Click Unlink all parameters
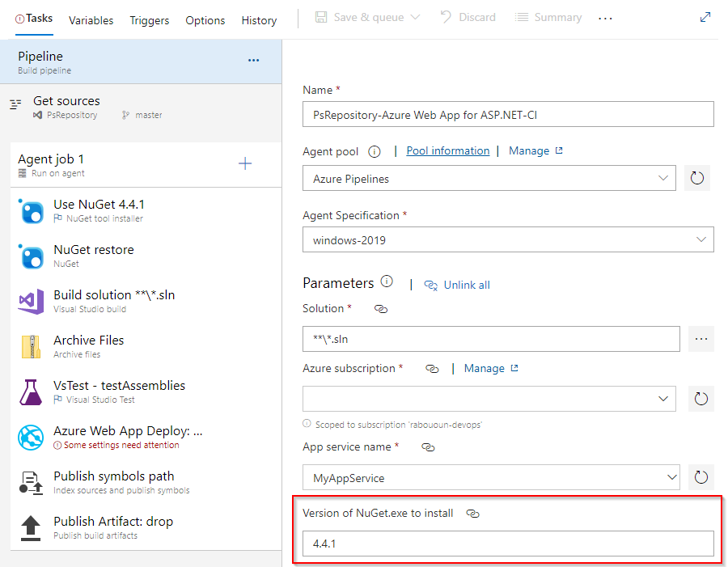This screenshot has width=728, height=567. pyautogui.click(x=466, y=285)
